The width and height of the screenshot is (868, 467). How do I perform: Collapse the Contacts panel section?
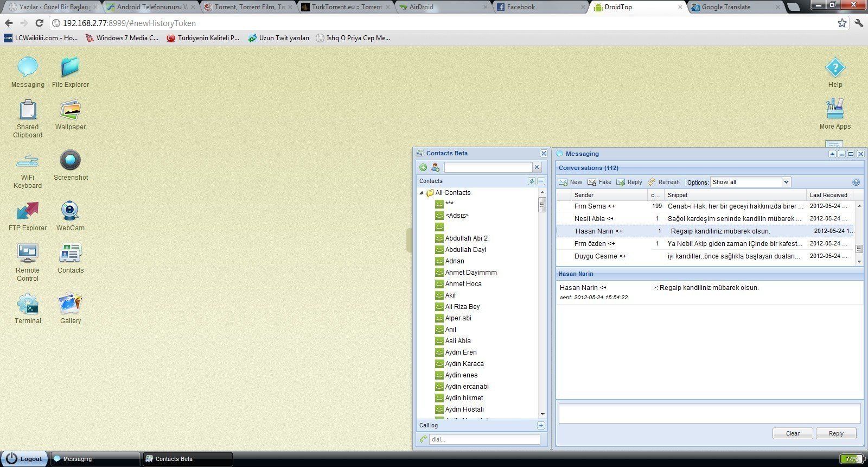click(x=541, y=181)
